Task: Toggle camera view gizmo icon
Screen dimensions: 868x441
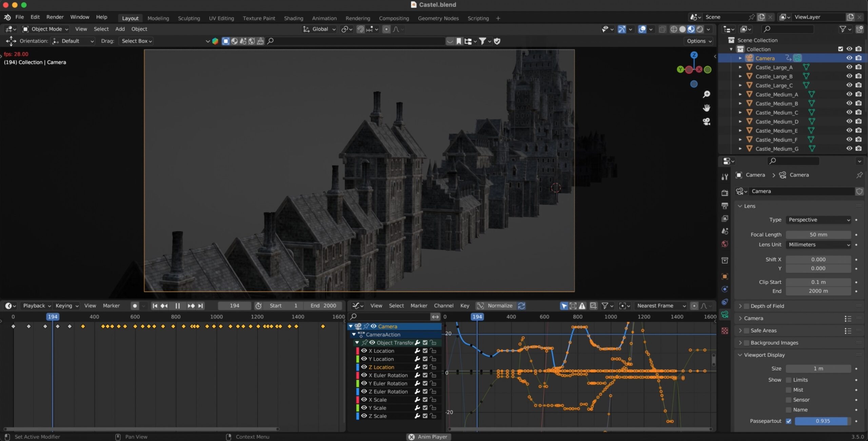Action: click(x=706, y=122)
